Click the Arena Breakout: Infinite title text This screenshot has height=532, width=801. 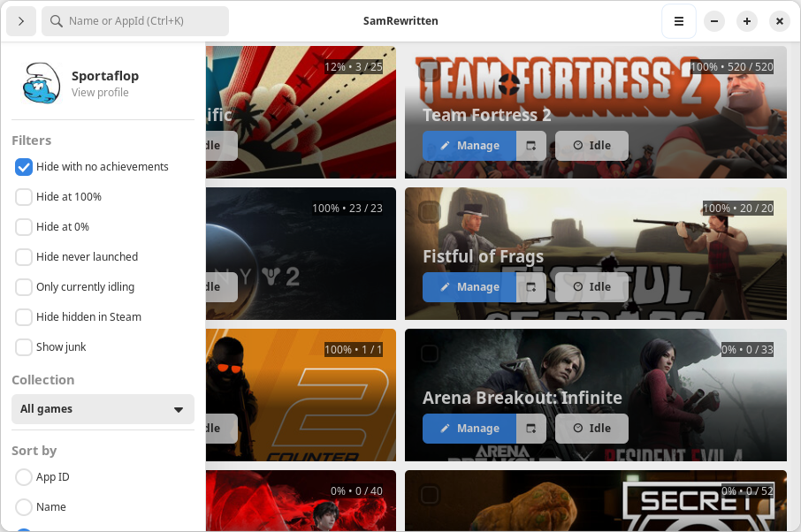(523, 398)
